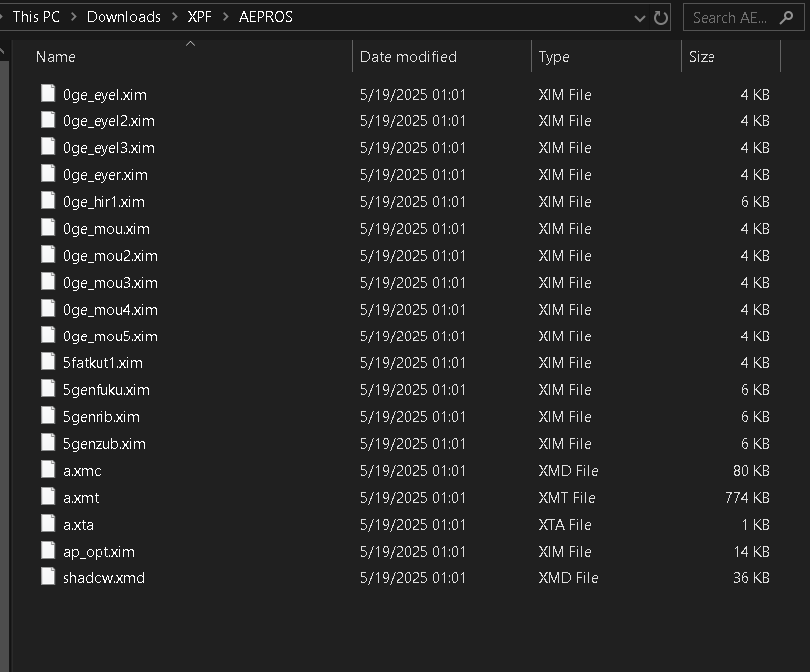Click the file icon of ap_opt.xim
810x672 pixels.
click(x=48, y=551)
